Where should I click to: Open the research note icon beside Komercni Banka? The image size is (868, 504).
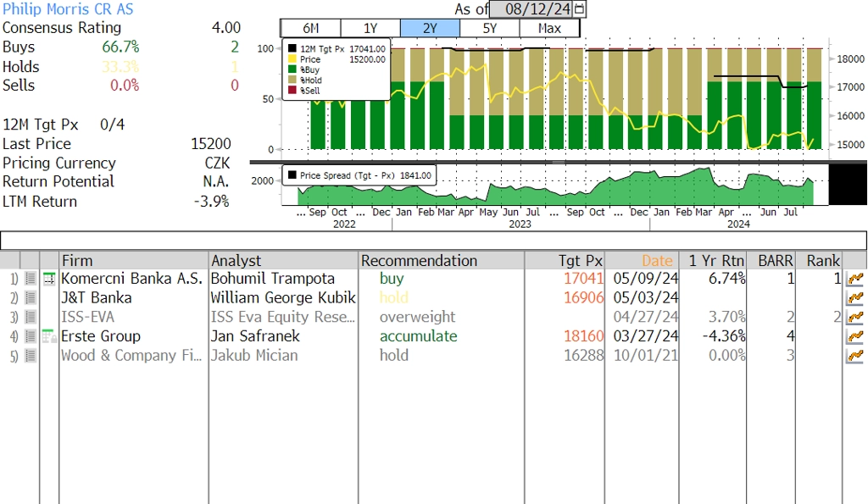click(49, 279)
